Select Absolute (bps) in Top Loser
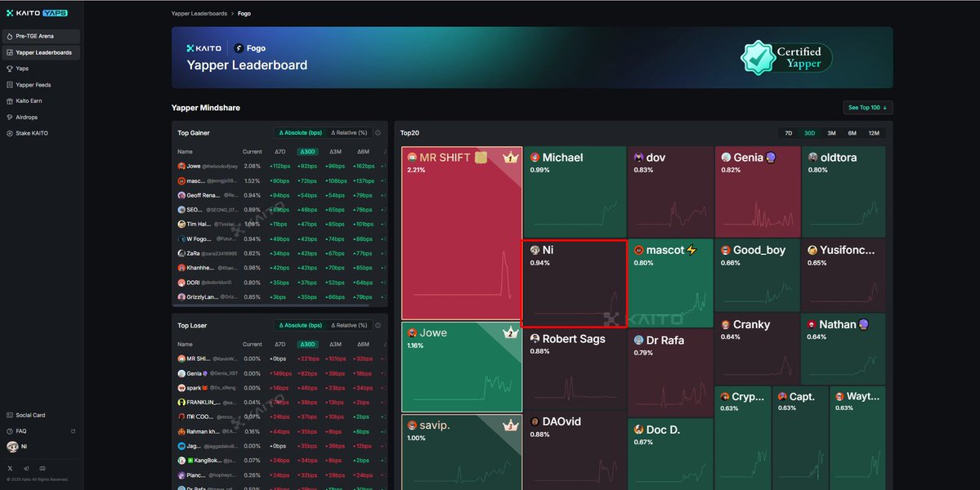 pos(301,325)
